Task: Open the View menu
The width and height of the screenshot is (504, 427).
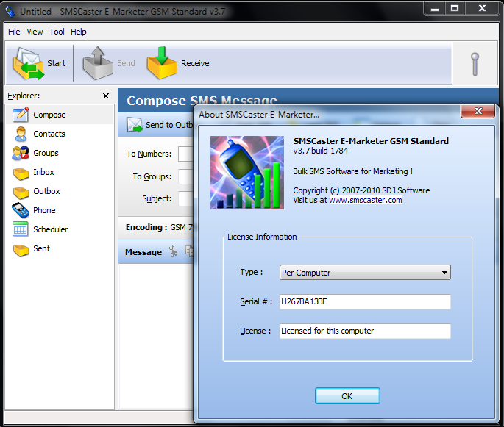Action: click(x=35, y=32)
